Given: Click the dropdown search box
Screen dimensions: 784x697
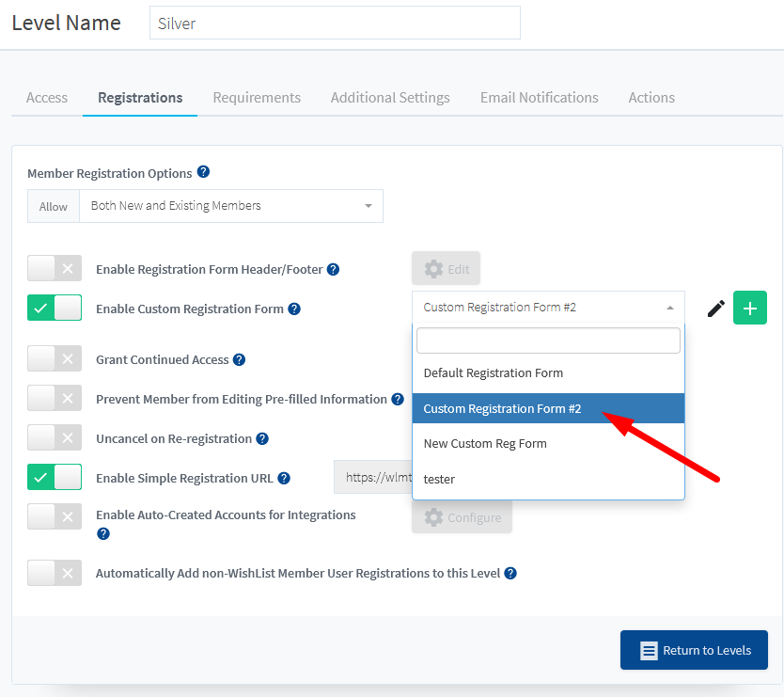Looking at the screenshot, I should (548, 341).
